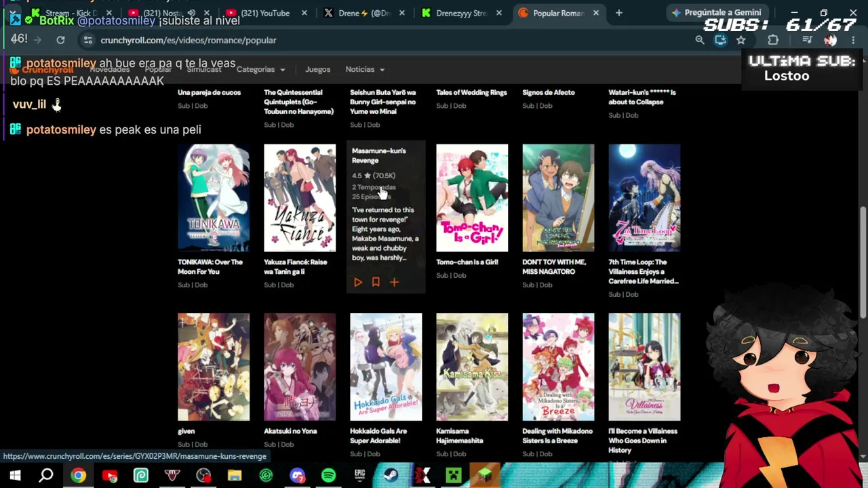Open the green Minecraft grass block taskbar icon
Viewport: 868px width, 488px height.
[x=484, y=475]
